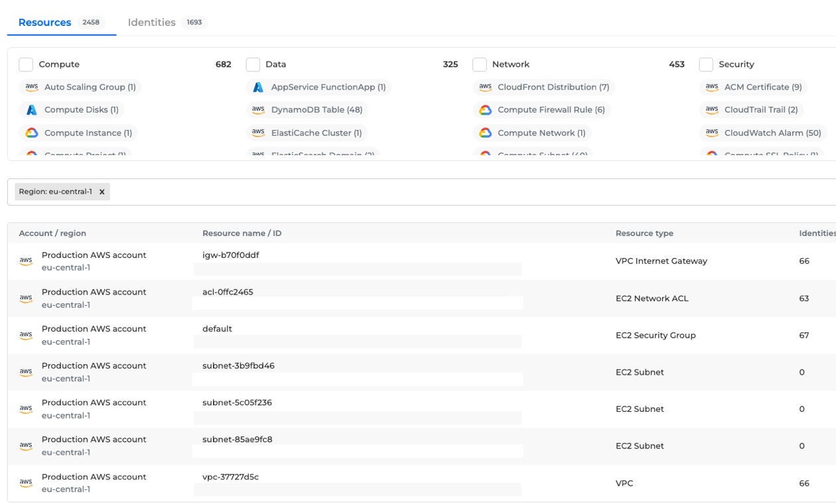Image resolution: width=836 pixels, height=504 pixels.
Task: Click AWS icon in vpc-37727d5c row
Action: (x=26, y=483)
